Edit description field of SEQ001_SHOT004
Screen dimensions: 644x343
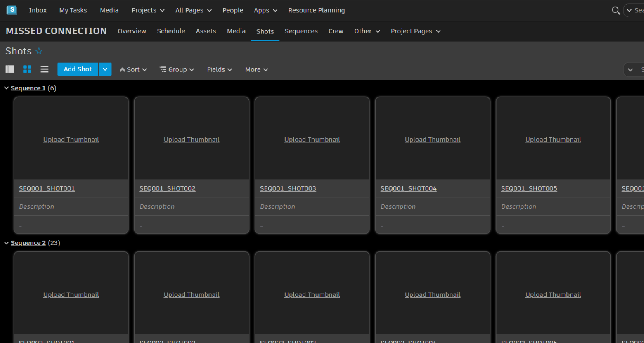click(433, 206)
